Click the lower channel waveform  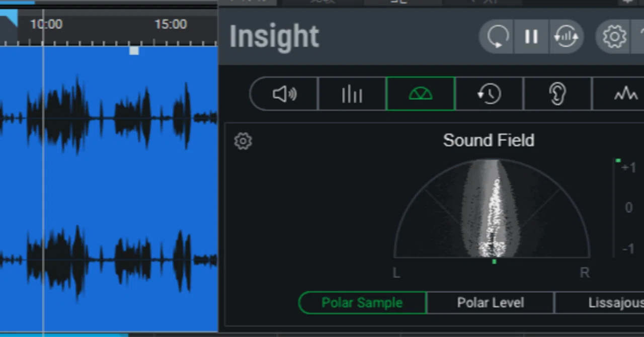[x=109, y=261]
